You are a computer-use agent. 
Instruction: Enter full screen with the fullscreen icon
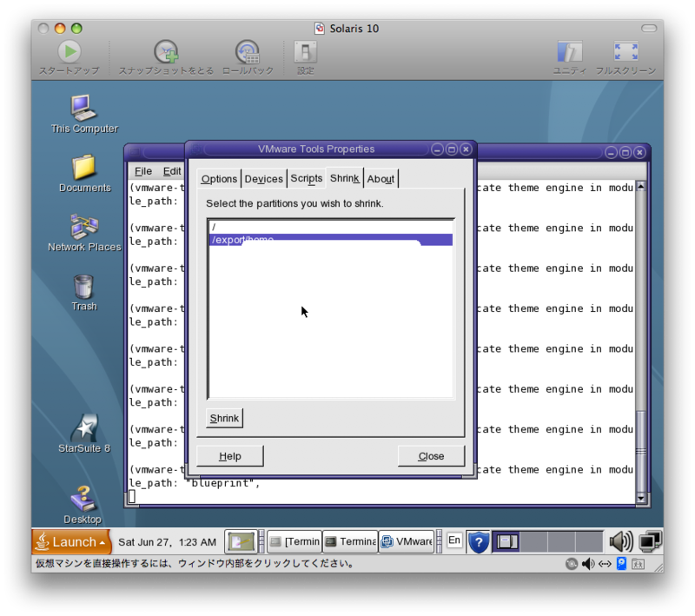625,52
